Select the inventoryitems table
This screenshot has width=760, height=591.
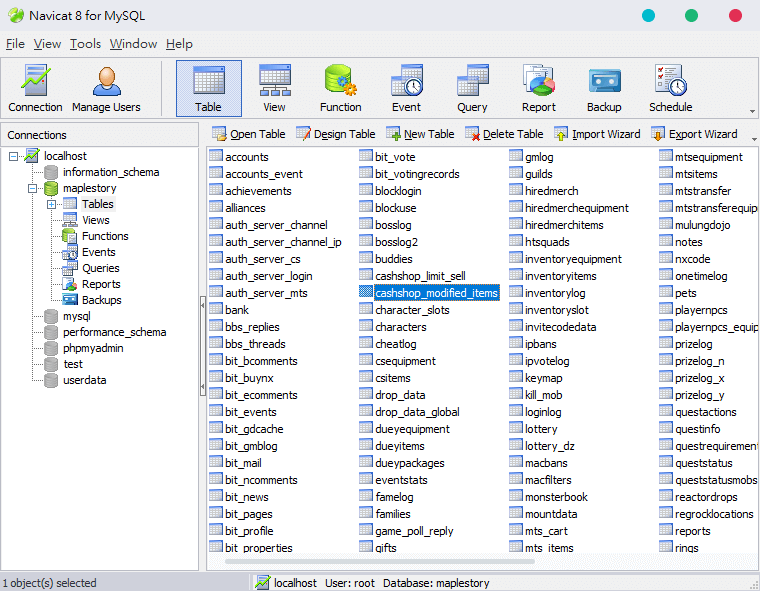(x=560, y=276)
